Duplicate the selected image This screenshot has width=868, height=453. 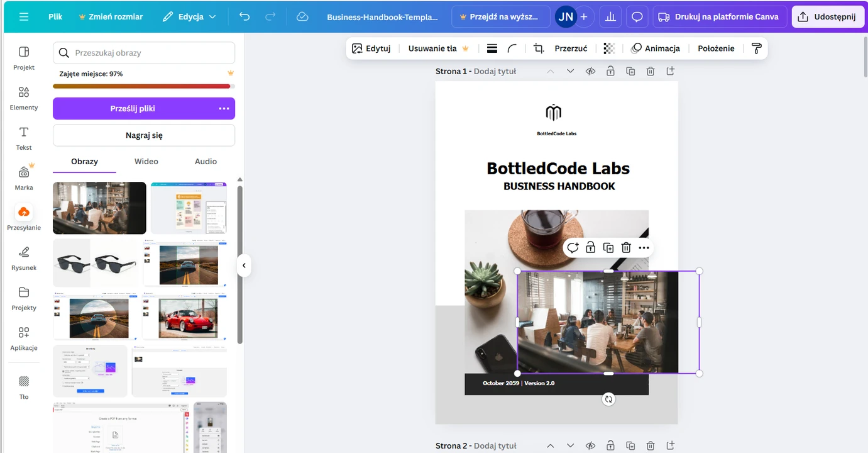click(x=608, y=248)
